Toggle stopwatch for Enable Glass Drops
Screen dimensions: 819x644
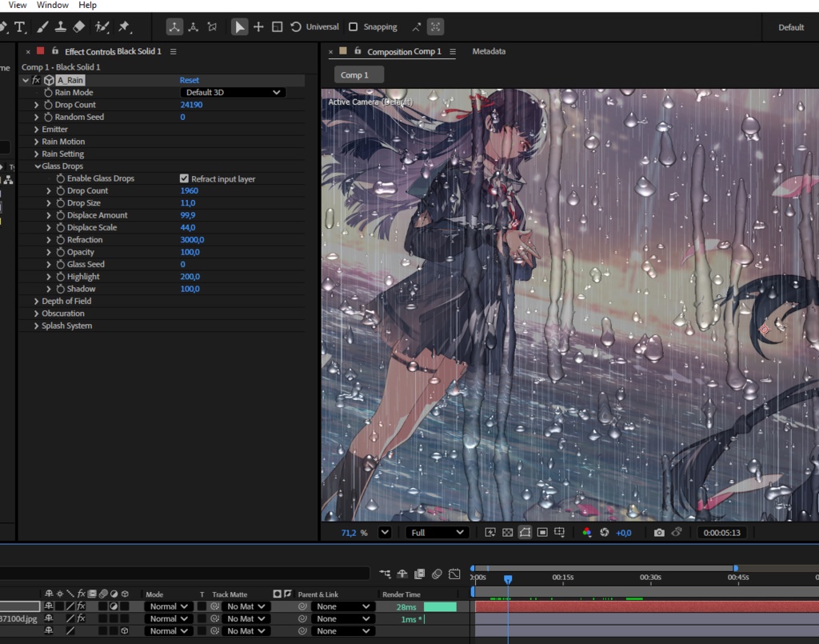click(61, 178)
